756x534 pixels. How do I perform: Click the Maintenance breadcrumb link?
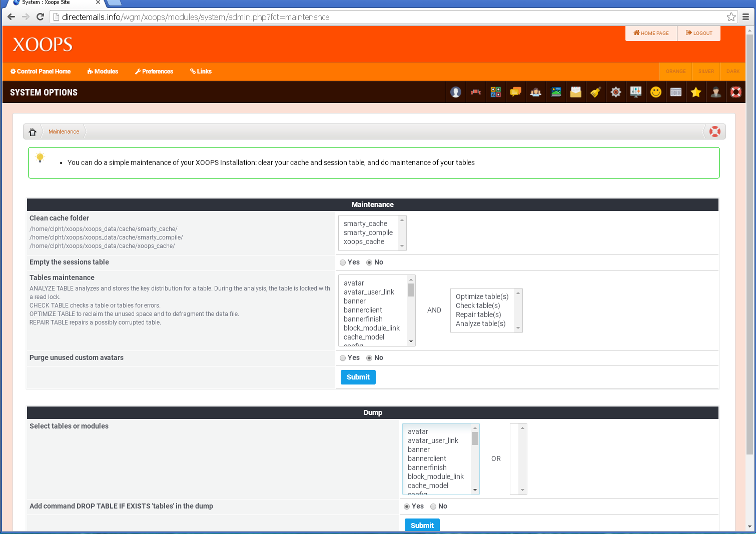pyautogui.click(x=64, y=132)
